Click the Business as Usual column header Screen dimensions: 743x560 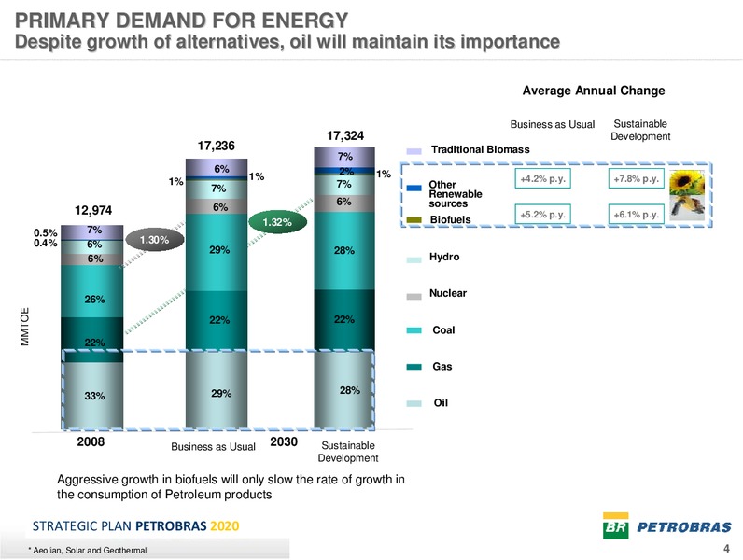pyautogui.click(x=552, y=125)
